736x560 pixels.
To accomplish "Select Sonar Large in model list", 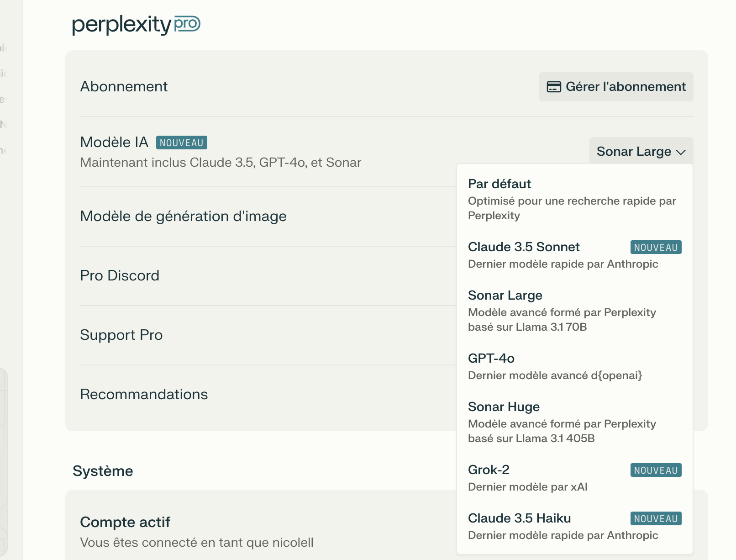I will pyautogui.click(x=574, y=311).
